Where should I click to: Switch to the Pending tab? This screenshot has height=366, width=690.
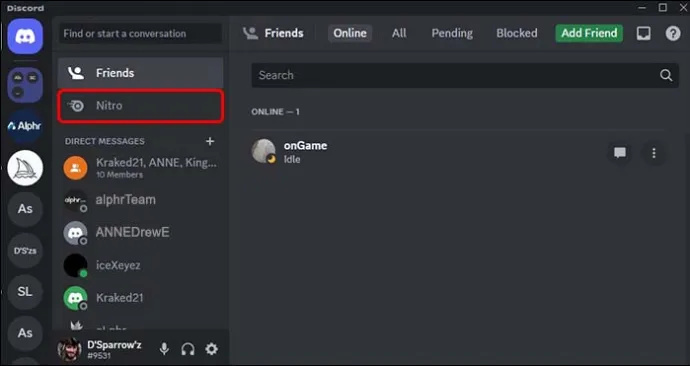[x=452, y=33]
